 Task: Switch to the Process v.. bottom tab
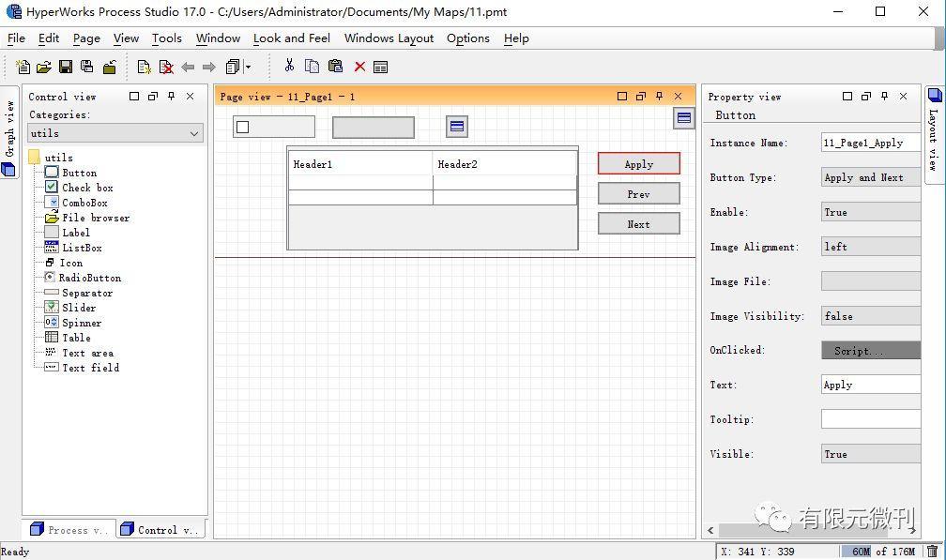[69, 529]
